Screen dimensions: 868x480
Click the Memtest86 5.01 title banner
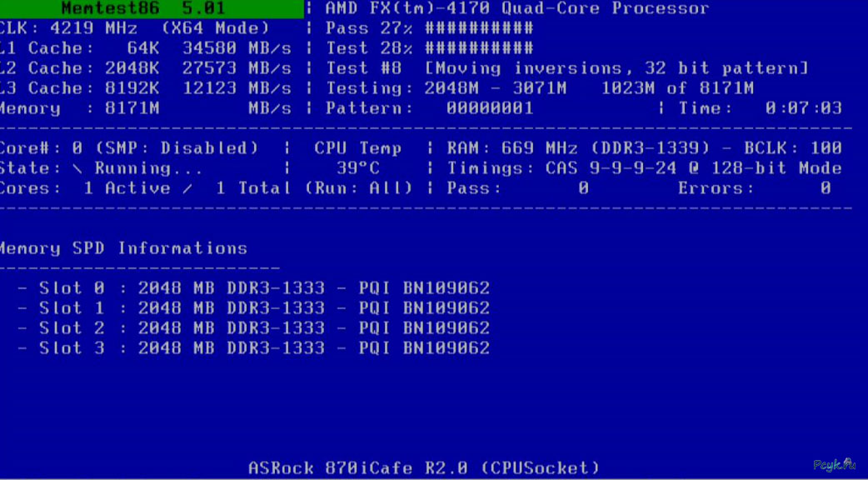[150, 9]
